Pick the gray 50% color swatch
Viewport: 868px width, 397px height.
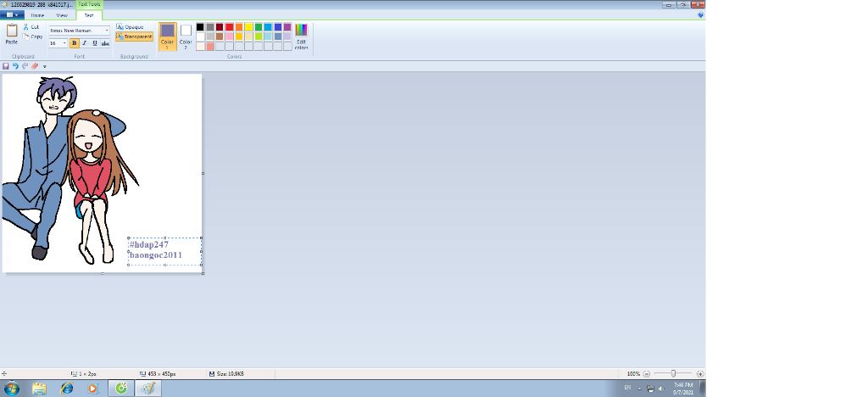point(210,27)
